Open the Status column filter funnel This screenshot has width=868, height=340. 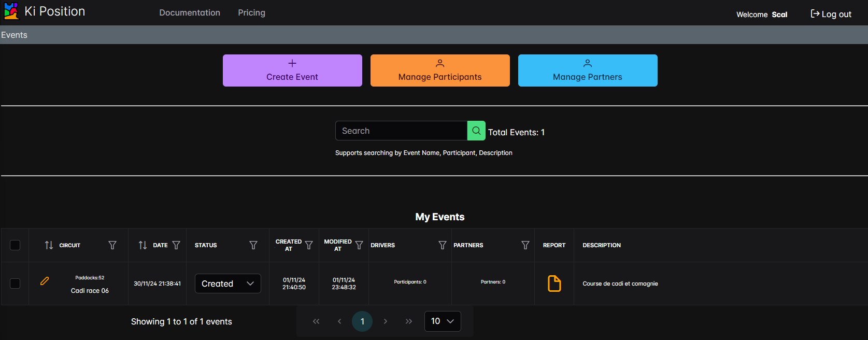(x=253, y=245)
